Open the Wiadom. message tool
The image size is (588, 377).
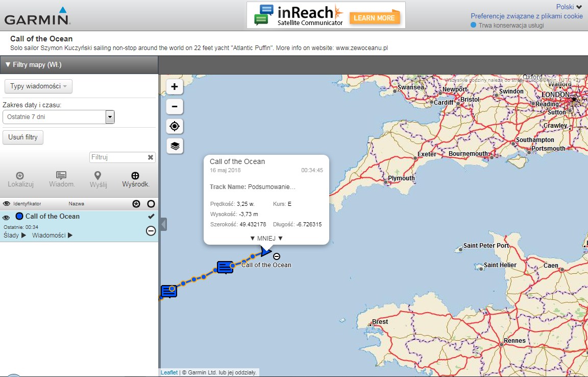62,179
